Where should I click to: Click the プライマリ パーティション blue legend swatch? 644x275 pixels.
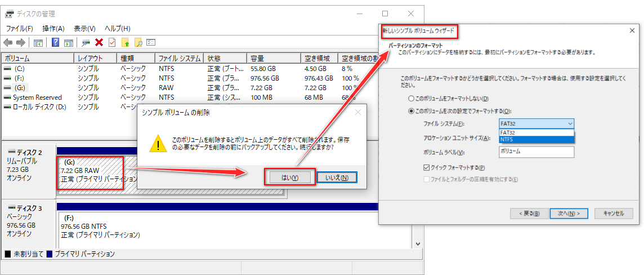pyautogui.click(x=50, y=254)
